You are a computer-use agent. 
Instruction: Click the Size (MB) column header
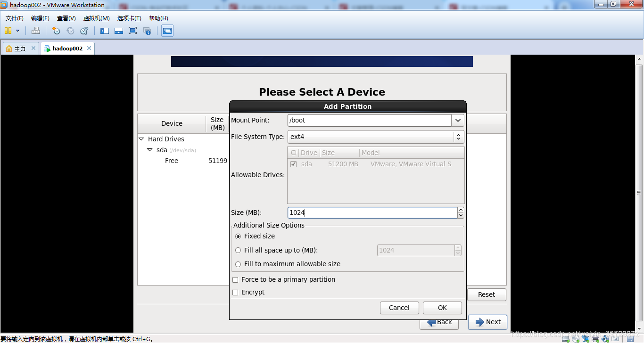point(217,123)
